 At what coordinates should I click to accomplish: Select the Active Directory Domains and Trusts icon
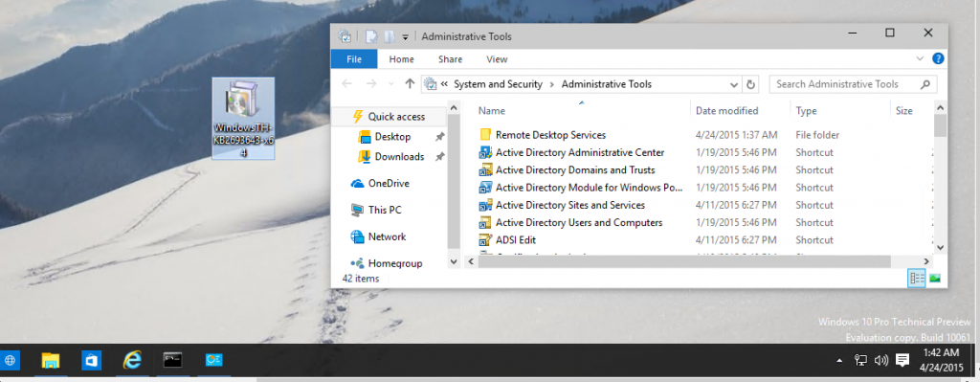click(485, 169)
